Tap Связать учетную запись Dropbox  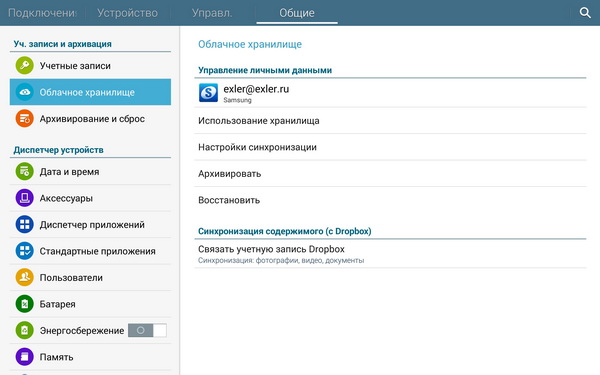[x=390, y=254]
